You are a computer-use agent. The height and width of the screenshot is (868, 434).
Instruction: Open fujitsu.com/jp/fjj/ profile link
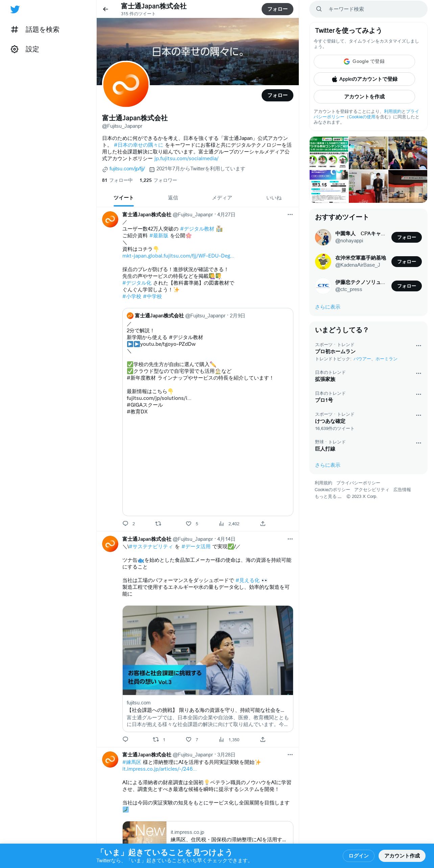127,169
